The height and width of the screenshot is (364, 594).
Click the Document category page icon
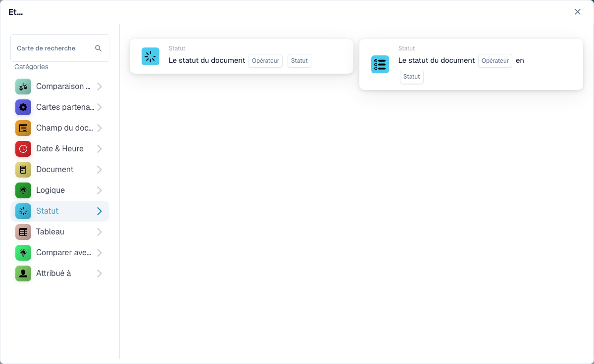click(x=23, y=170)
